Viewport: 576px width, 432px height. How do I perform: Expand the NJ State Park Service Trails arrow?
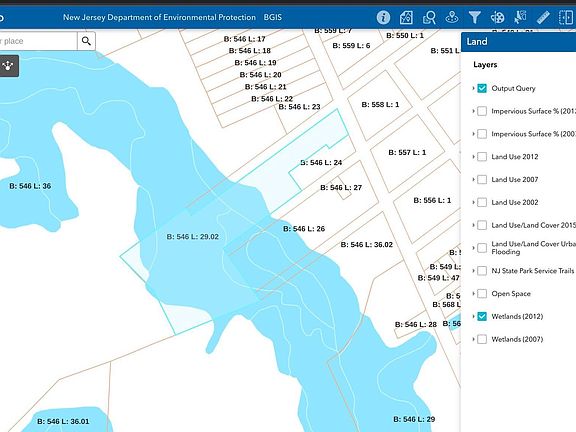tap(474, 271)
